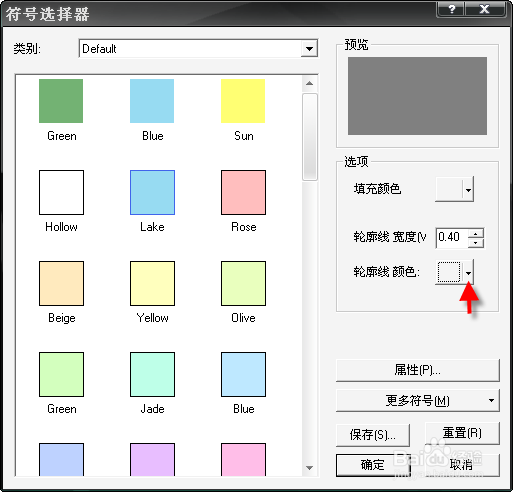Click the 轮廓线 颜色 color box
This screenshot has height=492, width=513.
coord(449,272)
